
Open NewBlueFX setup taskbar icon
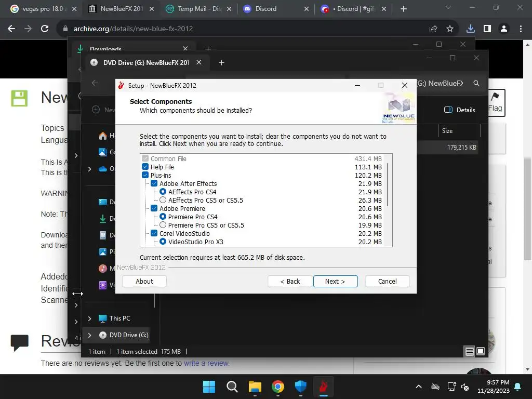click(x=323, y=387)
